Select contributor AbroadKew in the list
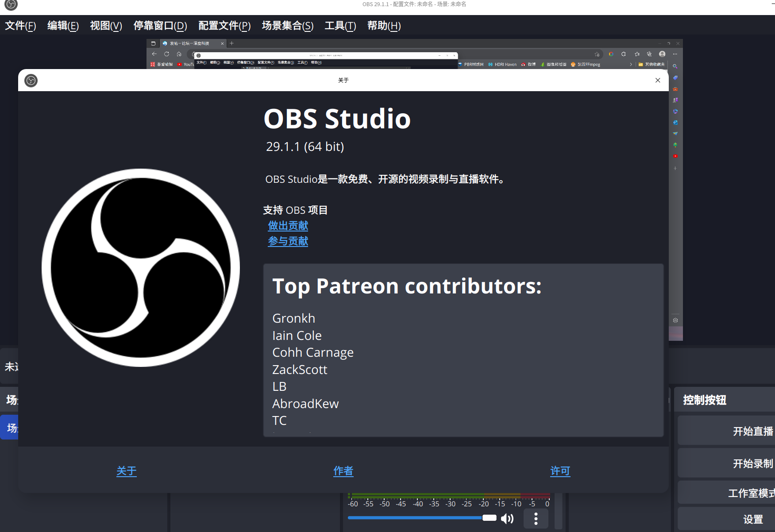775x532 pixels. [305, 404]
